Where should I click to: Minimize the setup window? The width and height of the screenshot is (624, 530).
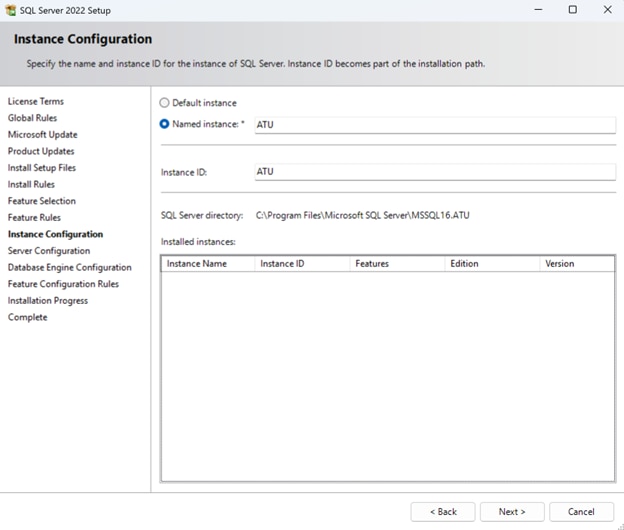click(x=538, y=10)
